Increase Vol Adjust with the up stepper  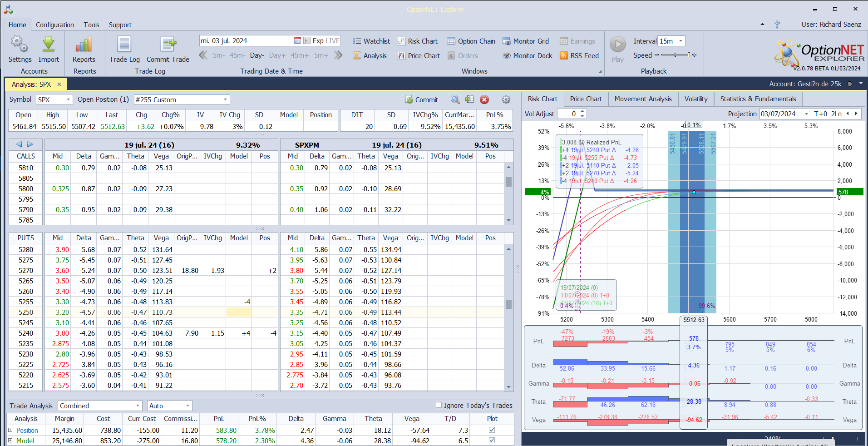point(583,112)
